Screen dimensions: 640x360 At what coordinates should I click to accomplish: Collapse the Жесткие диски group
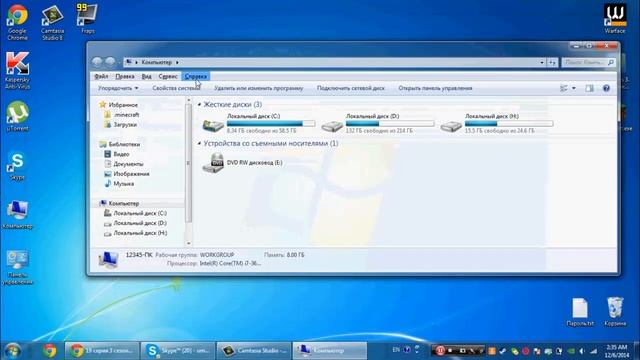point(199,105)
